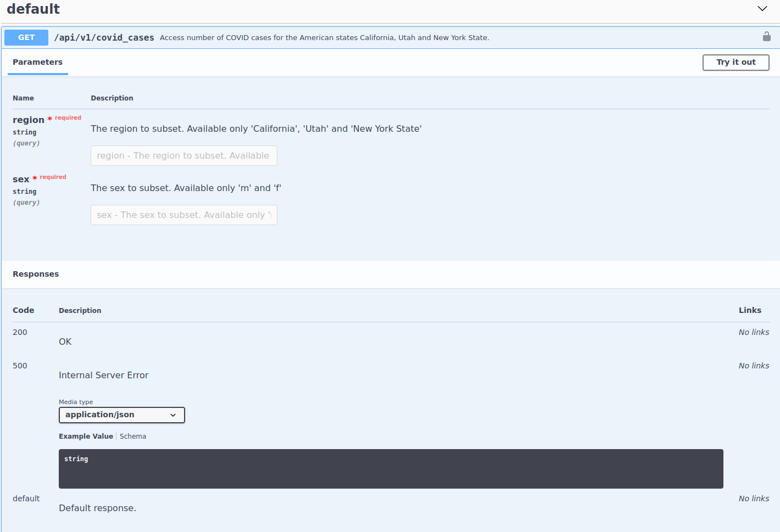Click the blue GET method badge
The width and height of the screenshot is (780, 532).
[x=26, y=37]
